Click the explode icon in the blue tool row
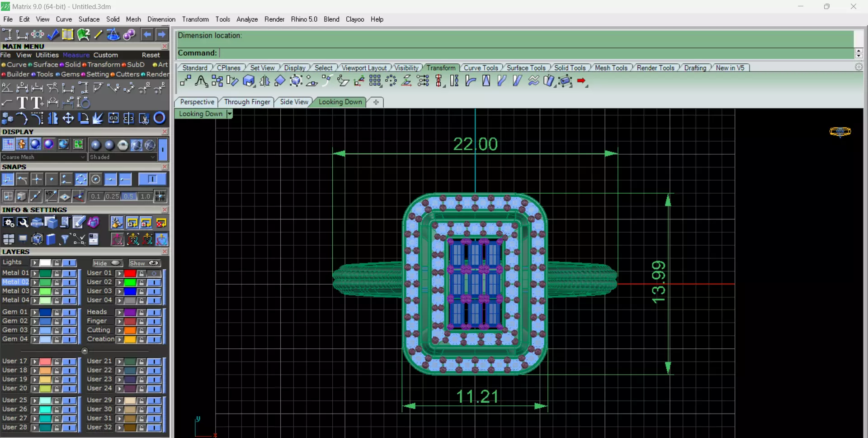 [x=98, y=118]
